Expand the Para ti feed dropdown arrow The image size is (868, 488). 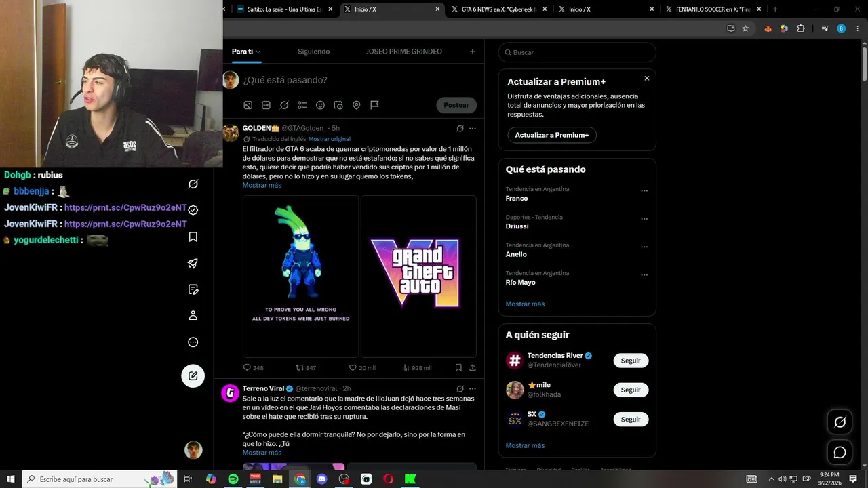pyautogui.click(x=258, y=52)
